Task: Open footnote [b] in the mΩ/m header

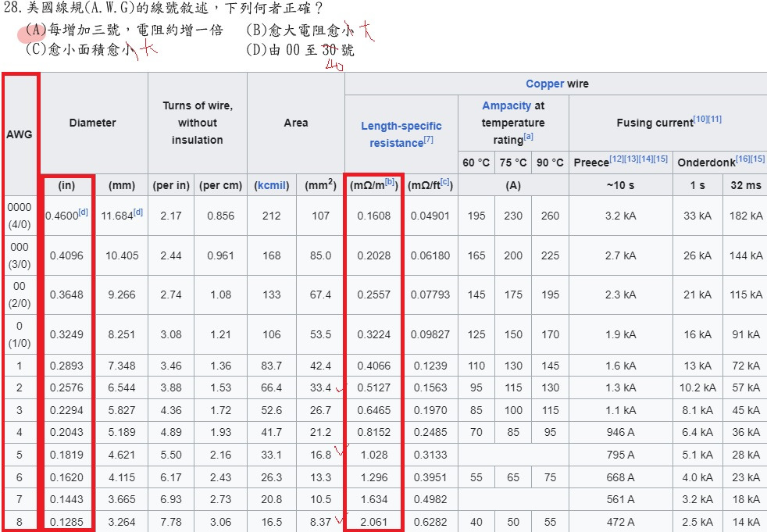Action: 390,183
